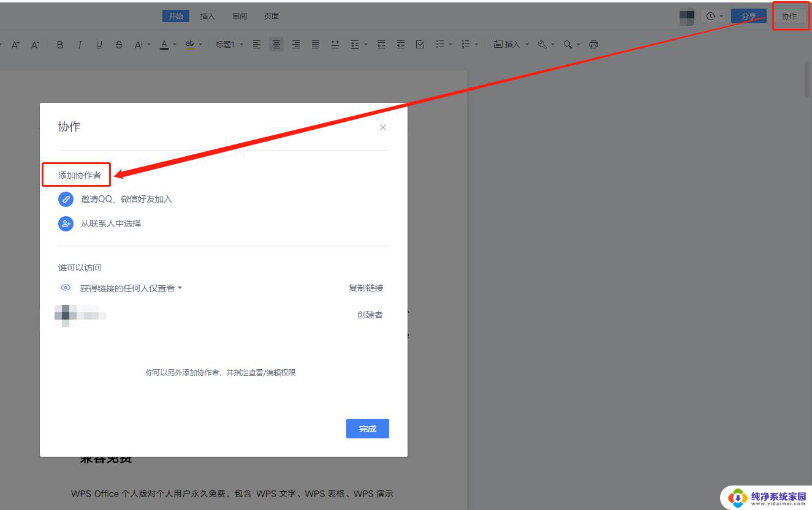
Task: Click the link icon beside 邀请QQ、微信好友加入
Action: (66, 199)
